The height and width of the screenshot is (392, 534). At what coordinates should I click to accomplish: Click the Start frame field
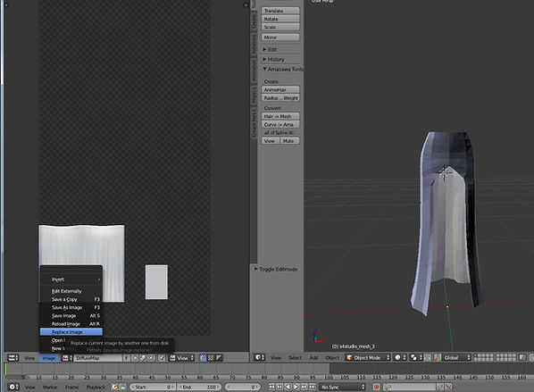[x=152, y=387]
